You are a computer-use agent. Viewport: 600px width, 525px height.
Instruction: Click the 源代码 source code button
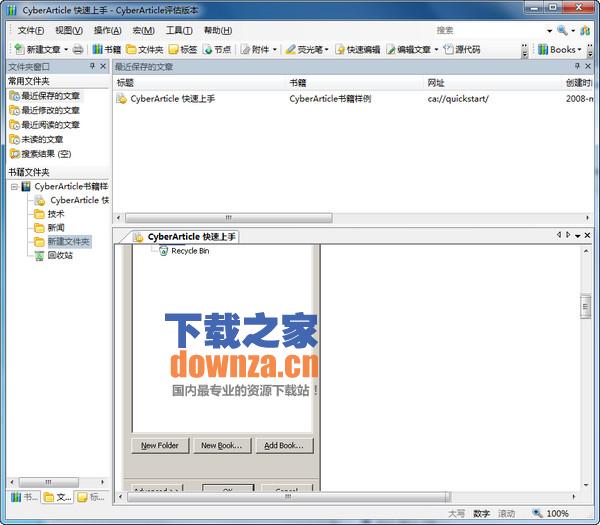462,49
